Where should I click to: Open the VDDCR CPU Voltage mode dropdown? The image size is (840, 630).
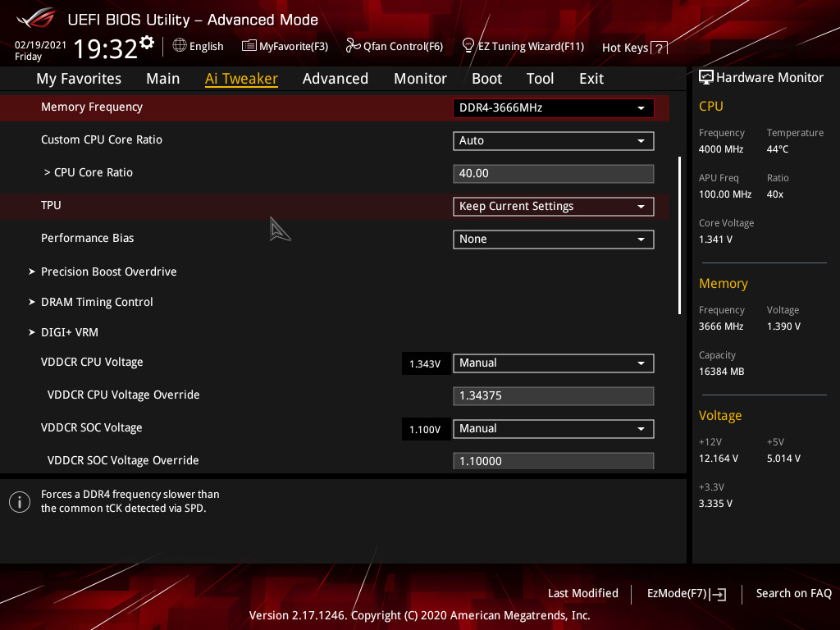click(554, 363)
